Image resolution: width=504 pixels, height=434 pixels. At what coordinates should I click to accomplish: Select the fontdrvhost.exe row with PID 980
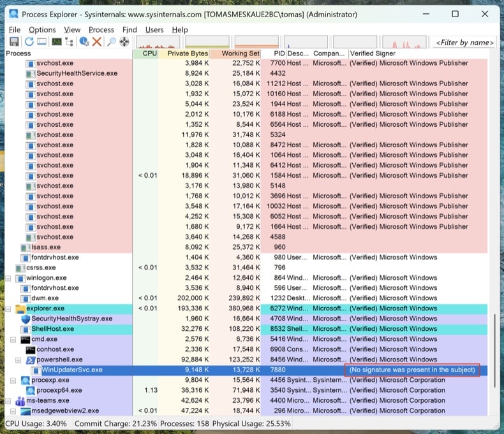(x=246, y=257)
